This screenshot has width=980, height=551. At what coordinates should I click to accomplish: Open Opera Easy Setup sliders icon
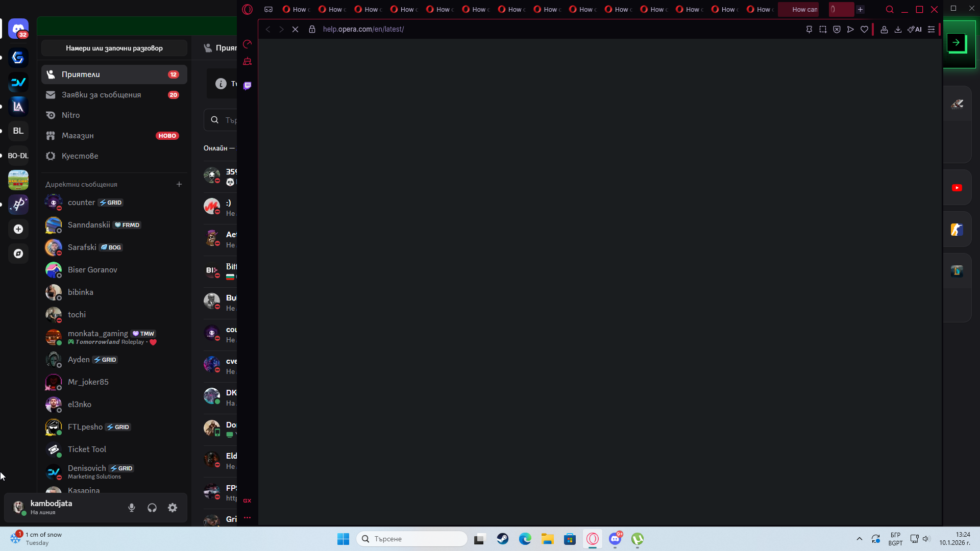point(931,30)
